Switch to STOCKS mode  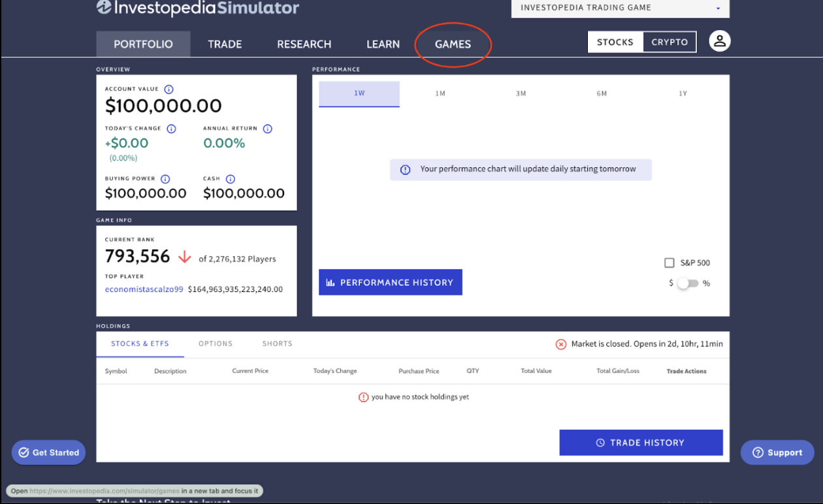615,42
